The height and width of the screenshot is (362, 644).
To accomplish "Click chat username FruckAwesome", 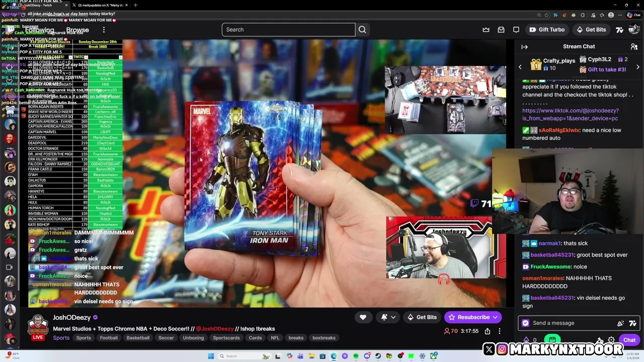I will (x=551, y=267).
